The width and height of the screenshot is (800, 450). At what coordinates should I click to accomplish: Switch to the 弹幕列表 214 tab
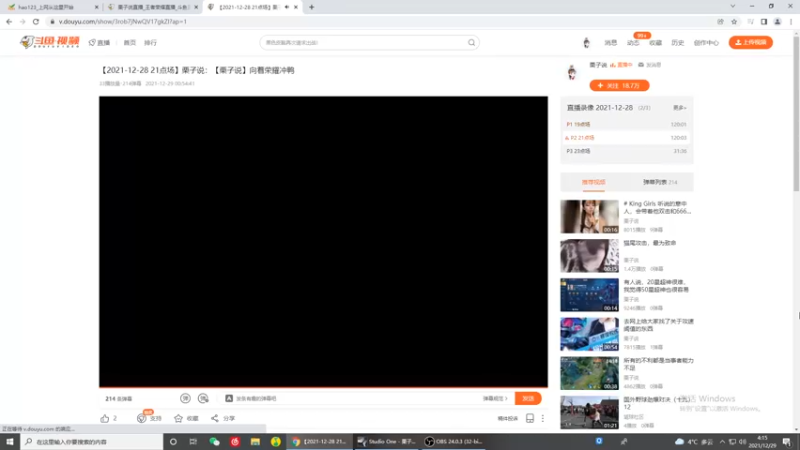point(660,182)
